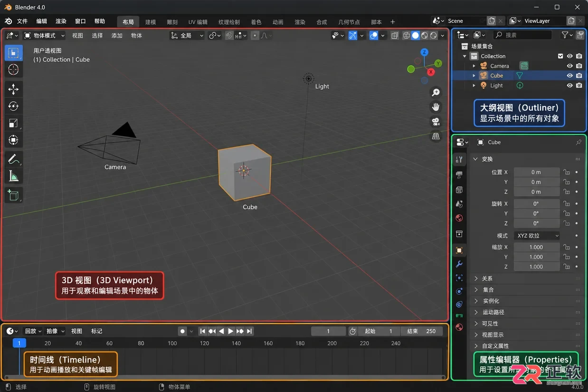Lock the 位置 X value
This screenshot has height=392, width=588.
tap(566, 172)
